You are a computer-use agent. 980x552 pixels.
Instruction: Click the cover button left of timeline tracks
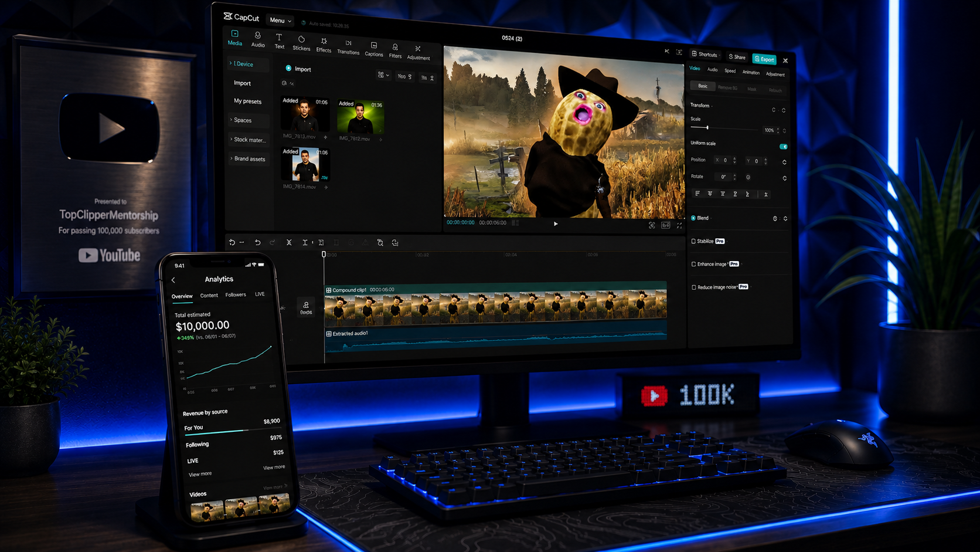306,308
